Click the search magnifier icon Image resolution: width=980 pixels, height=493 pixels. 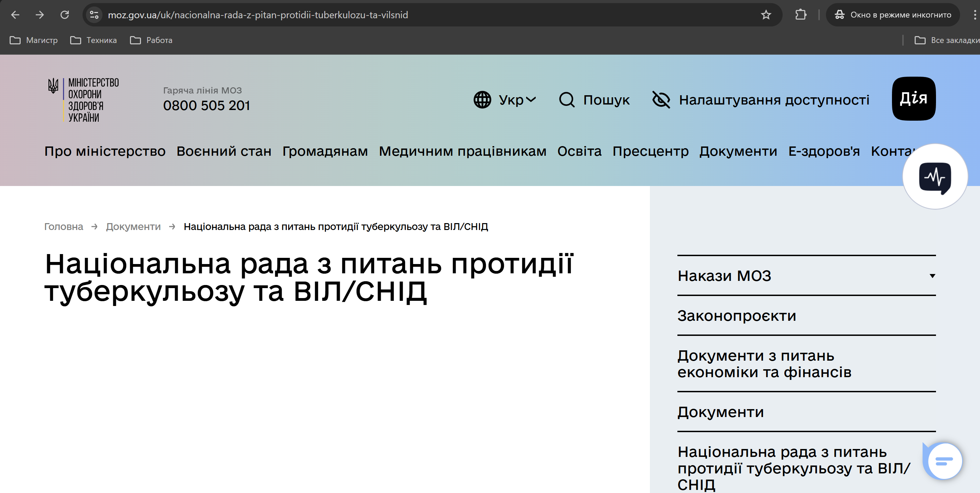click(566, 100)
